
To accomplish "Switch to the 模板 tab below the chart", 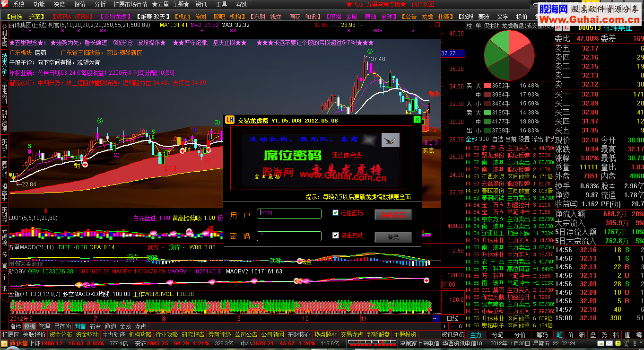I will (30, 326).
